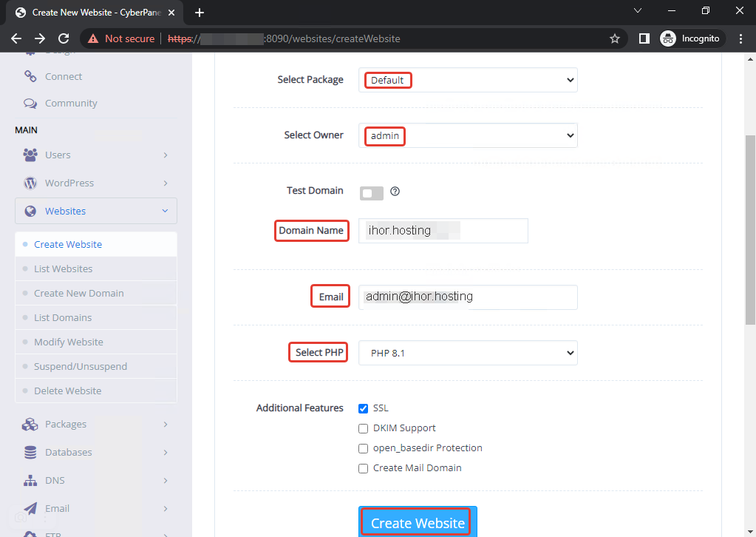Click the Databases stack icon
The width and height of the screenshot is (756, 537).
(30, 452)
